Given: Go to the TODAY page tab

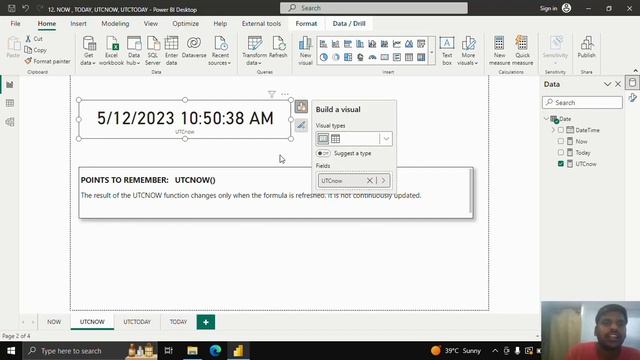Looking at the screenshot, I should pyautogui.click(x=178, y=322).
